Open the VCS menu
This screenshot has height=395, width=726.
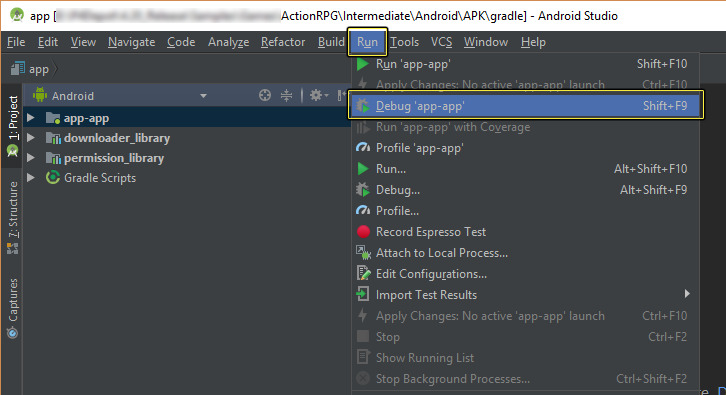[441, 42]
